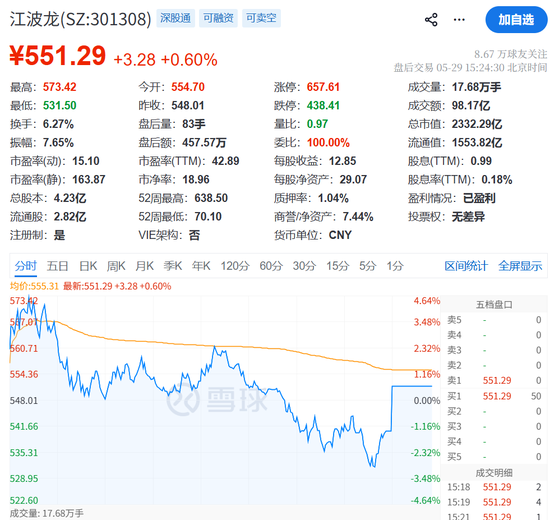The height and width of the screenshot is (520, 550).
Task: Open 全屏显示 fullscreen chart
Action: pos(520,266)
